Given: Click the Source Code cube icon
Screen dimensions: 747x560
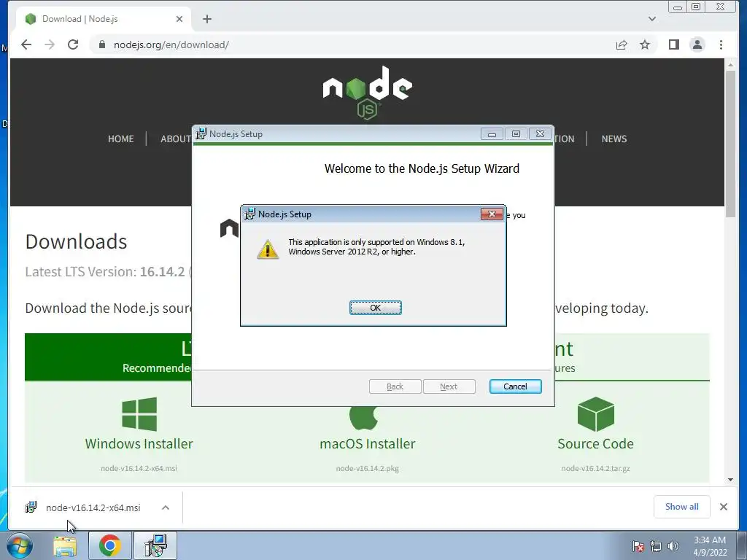Looking at the screenshot, I should pos(595,414).
